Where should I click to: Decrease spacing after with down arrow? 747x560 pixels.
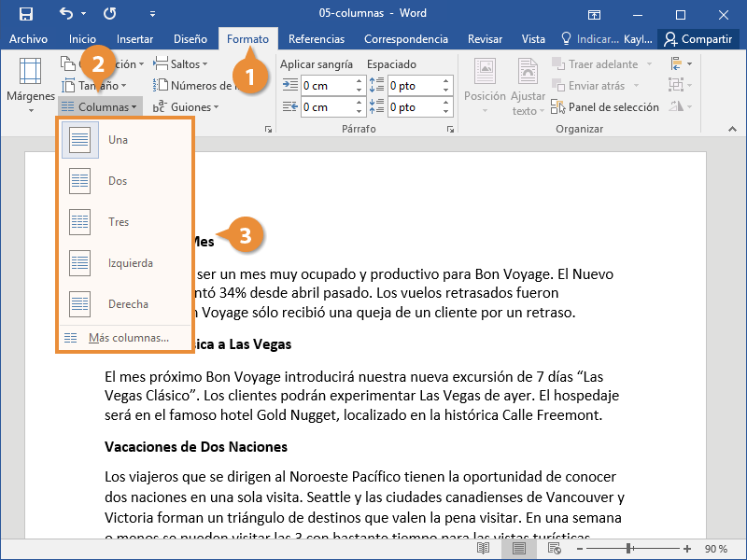[x=446, y=112]
